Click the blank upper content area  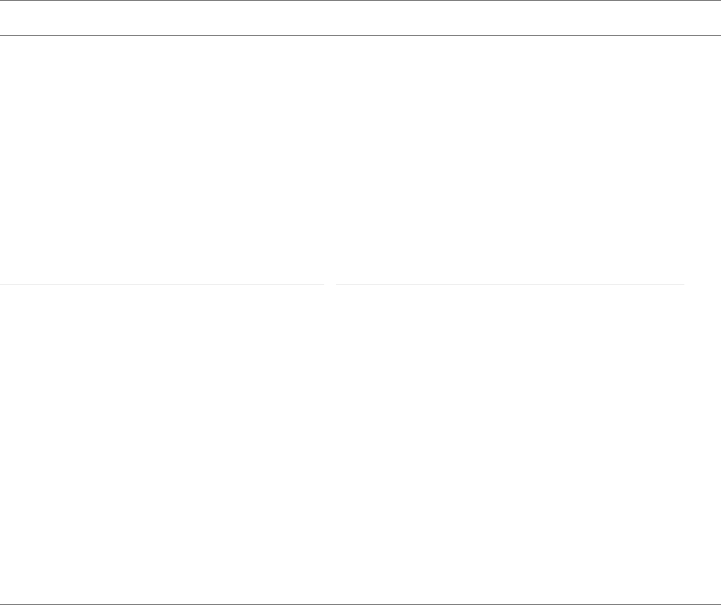(360, 160)
